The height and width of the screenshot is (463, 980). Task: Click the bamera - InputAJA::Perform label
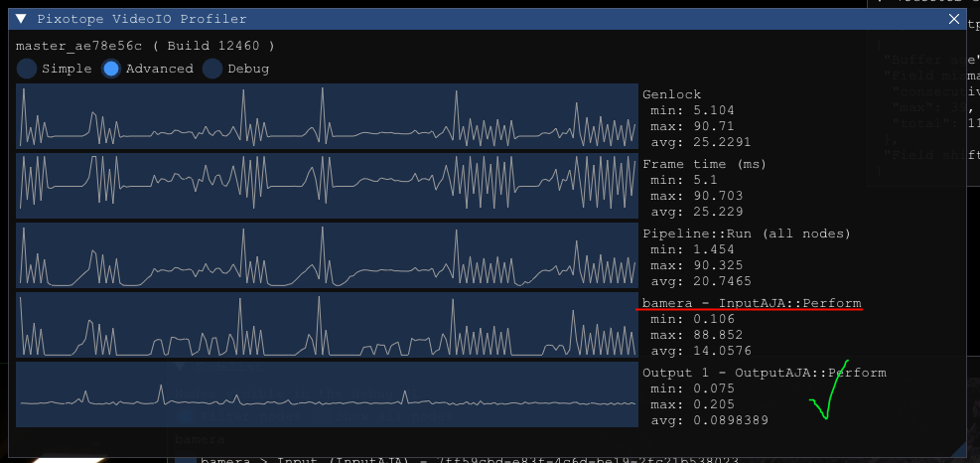752,303
